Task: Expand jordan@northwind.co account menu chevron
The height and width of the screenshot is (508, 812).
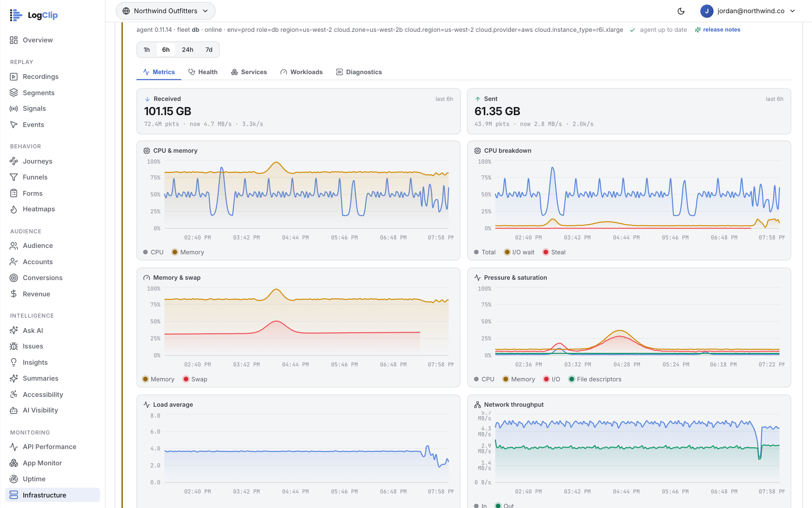Action: (792, 11)
